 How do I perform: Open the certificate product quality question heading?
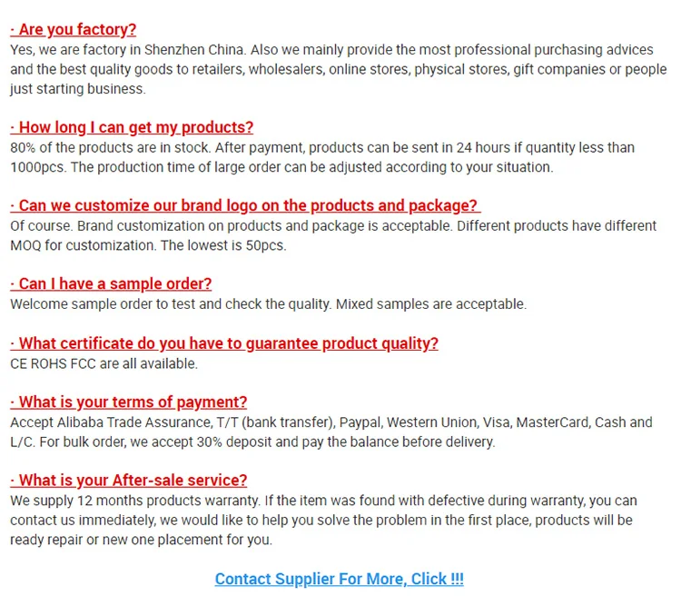tap(224, 343)
